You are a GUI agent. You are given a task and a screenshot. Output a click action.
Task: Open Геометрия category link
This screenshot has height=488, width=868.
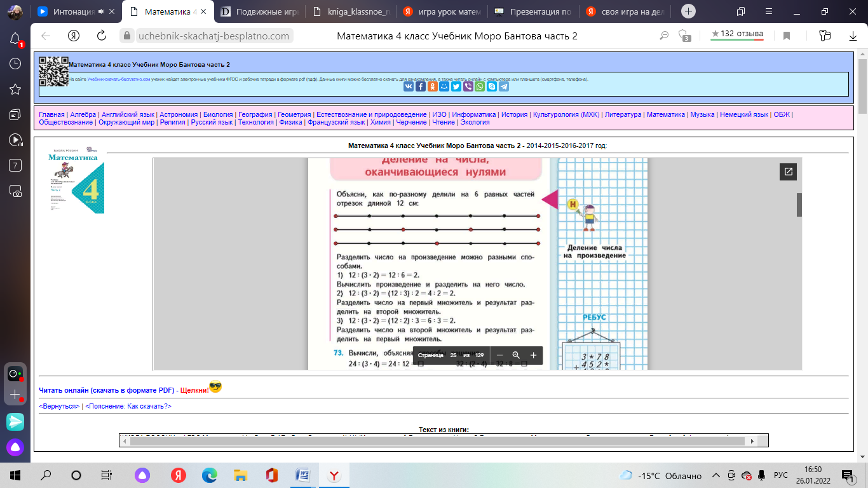pyautogui.click(x=294, y=114)
